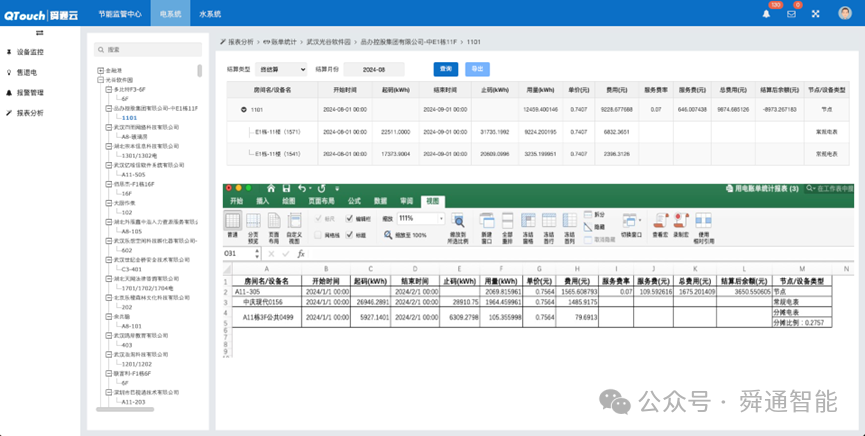
Task: Toggle the 编辑栏 formula bar checkbox
Action: tap(349, 219)
